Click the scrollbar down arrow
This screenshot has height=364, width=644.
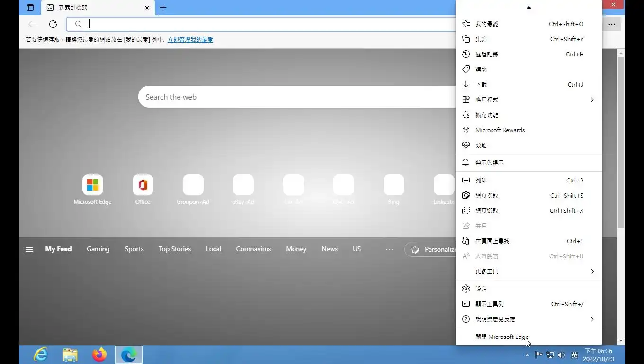621,341
